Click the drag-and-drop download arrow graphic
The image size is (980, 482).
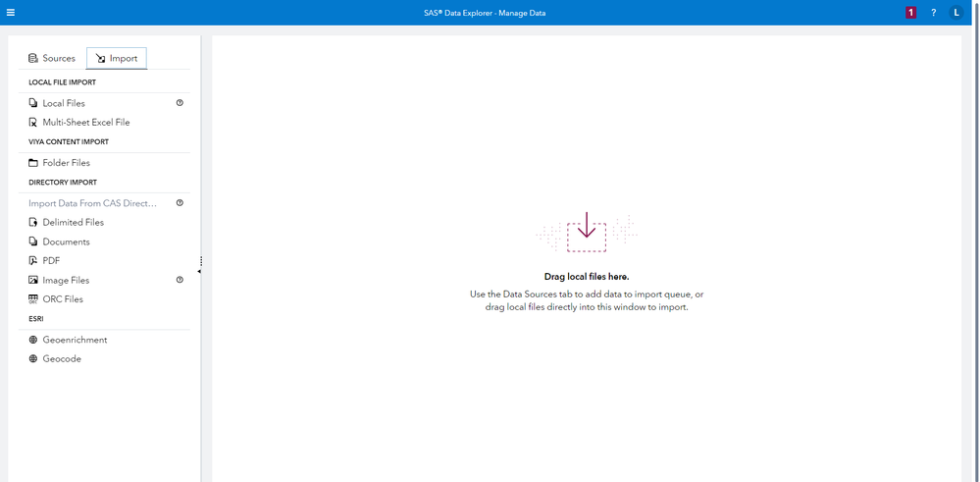[x=587, y=232]
